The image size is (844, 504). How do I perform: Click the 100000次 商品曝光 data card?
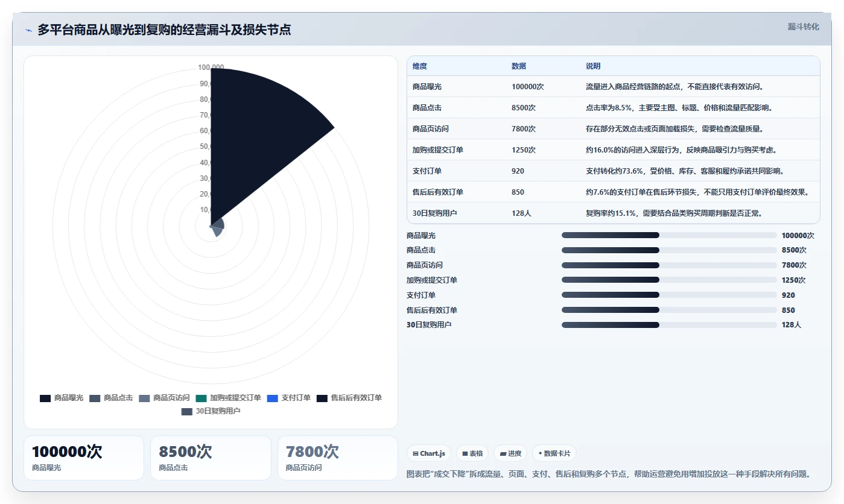[x=84, y=458]
